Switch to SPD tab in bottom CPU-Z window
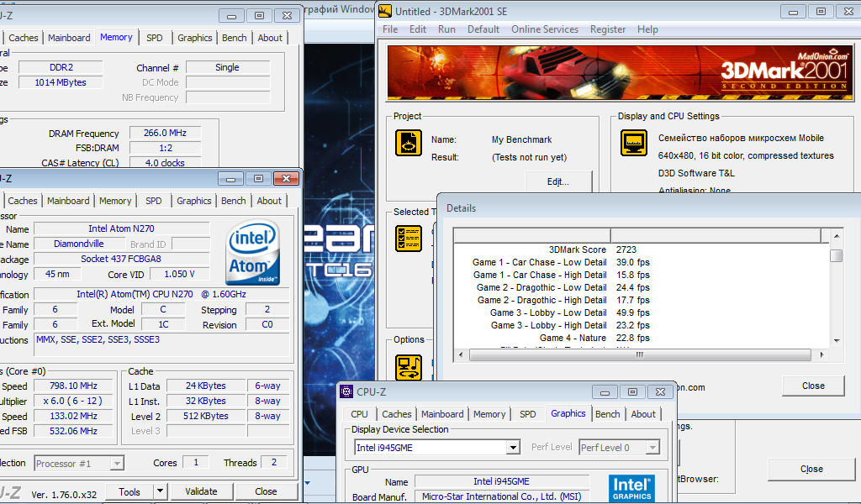Viewport: 861px width, 504px height. tap(528, 414)
